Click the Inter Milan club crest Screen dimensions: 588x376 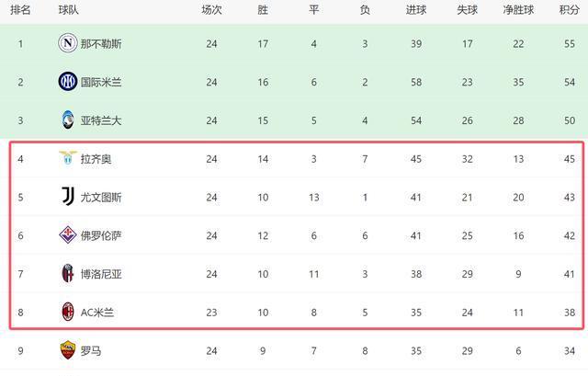click(67, 82)
